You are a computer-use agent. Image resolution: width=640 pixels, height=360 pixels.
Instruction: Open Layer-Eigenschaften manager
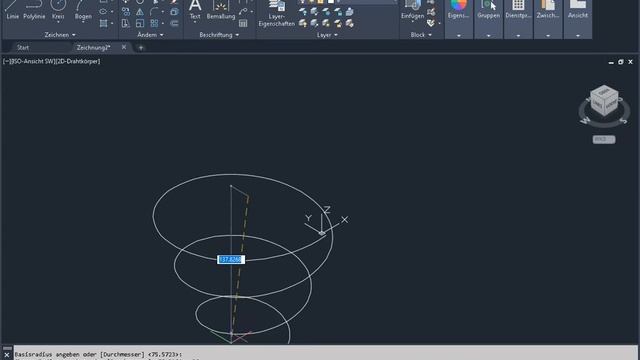(x=277, y=13)
